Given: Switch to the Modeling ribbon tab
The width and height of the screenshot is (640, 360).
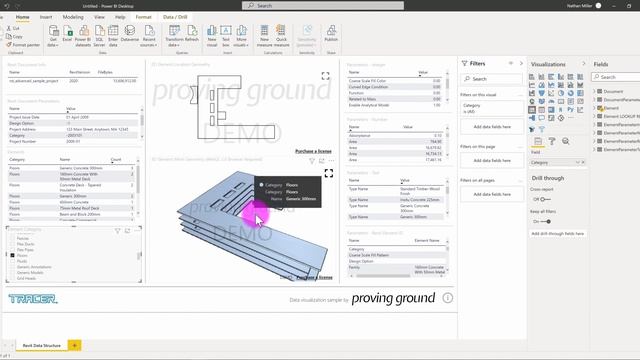Looking at the screenshot, I should point(73,17).
